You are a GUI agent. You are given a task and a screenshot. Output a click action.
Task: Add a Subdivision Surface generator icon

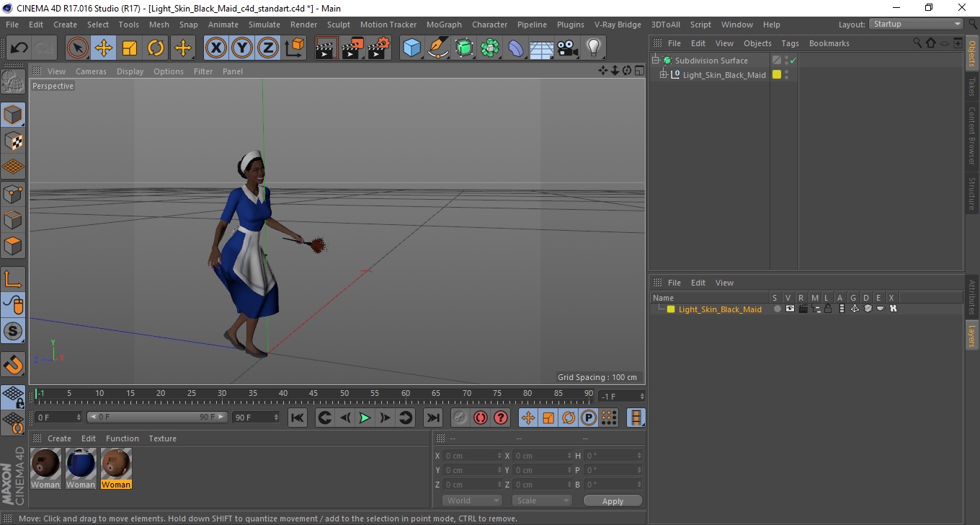[x=464, y=48]
